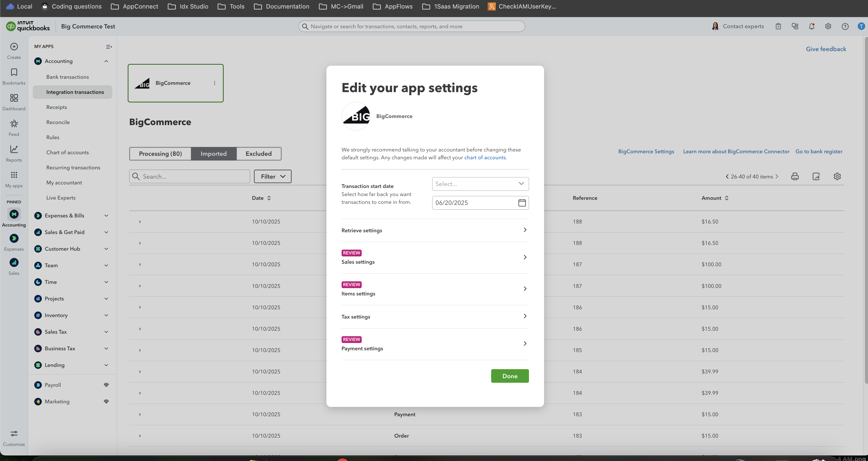
Task: Open the notifications bell icon
Action: [811, 26]
